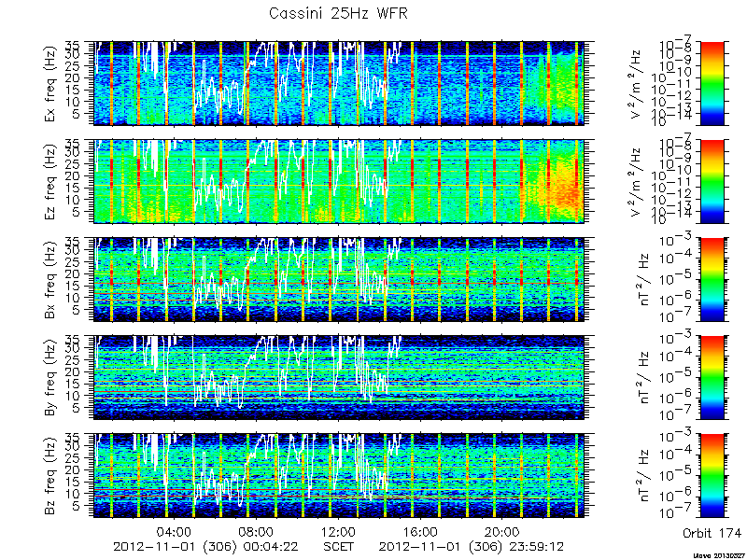
Task: Click the Bz spectrogram panel
Action: [339, 476]
